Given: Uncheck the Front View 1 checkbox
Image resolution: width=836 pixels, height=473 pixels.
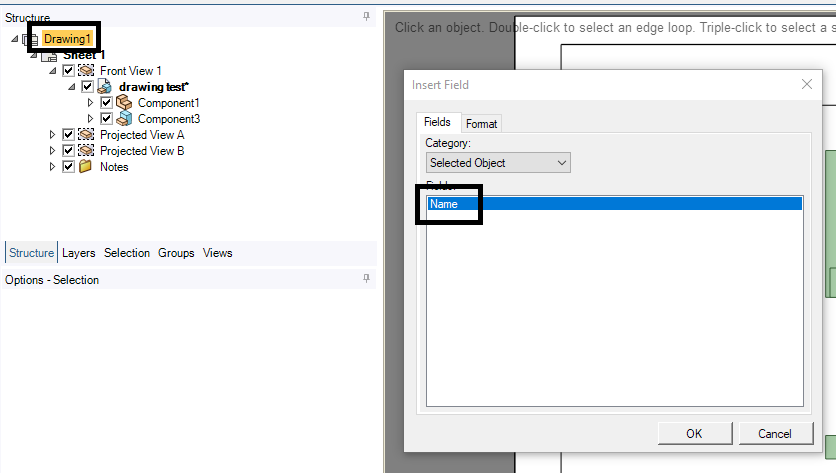Looking at the screenshot, I should click(68, 70).
